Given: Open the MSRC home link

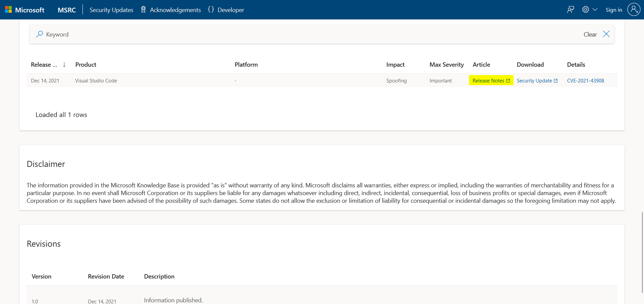Looking at the screenshot, I should click(x=67, y=10).
